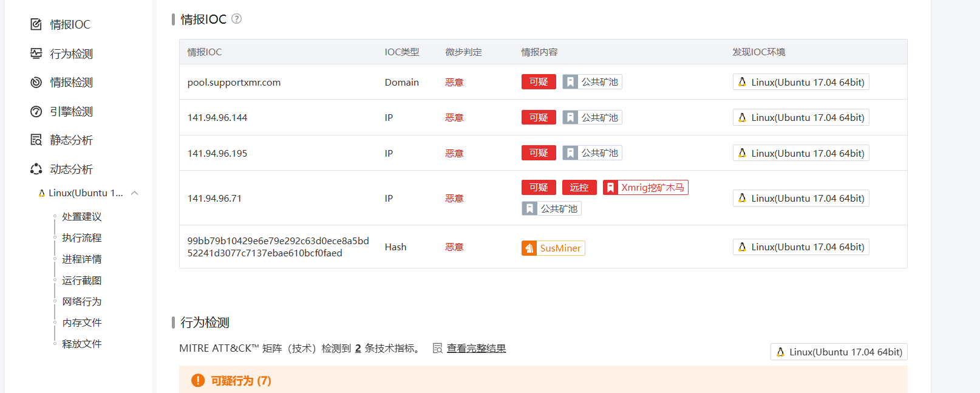
Task: Click penguin icon in 141.94.96.195 environment tag
Action: click(742, 153)
